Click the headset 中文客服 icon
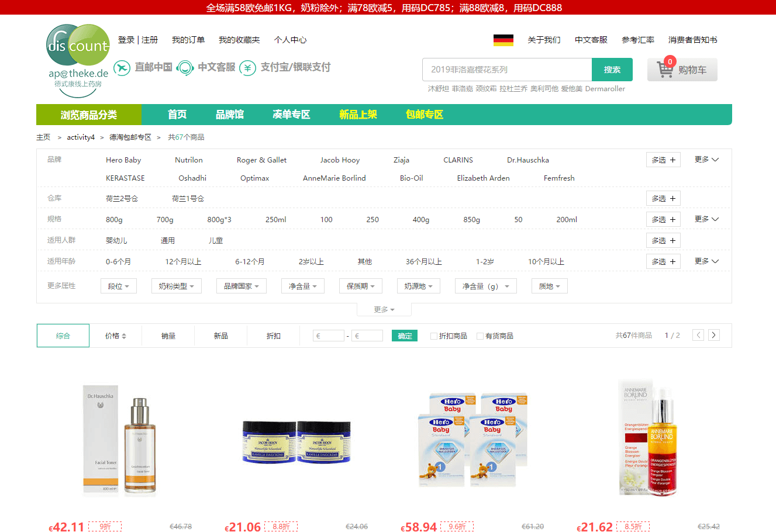Screen dimensions: 776x532 click(x=185, y=68)
